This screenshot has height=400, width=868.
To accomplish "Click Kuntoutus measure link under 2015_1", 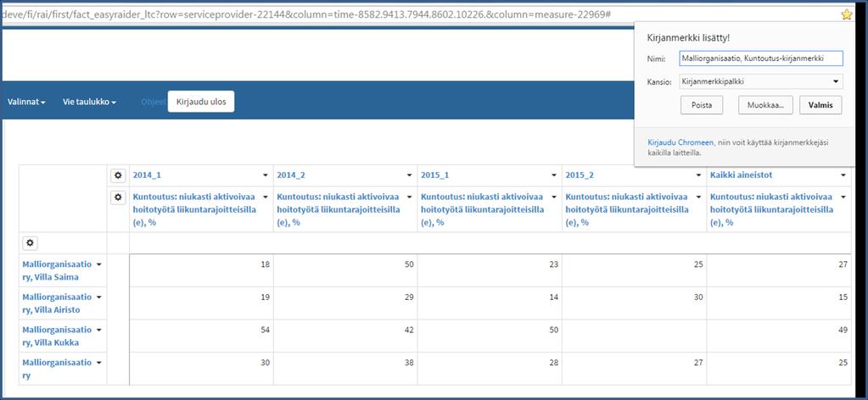I will (x=484, y=209).
